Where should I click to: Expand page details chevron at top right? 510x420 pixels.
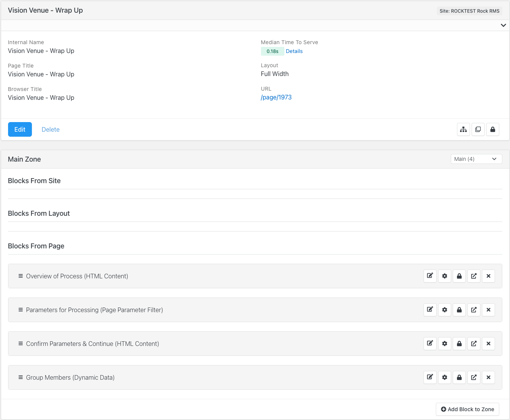point(503,25)
